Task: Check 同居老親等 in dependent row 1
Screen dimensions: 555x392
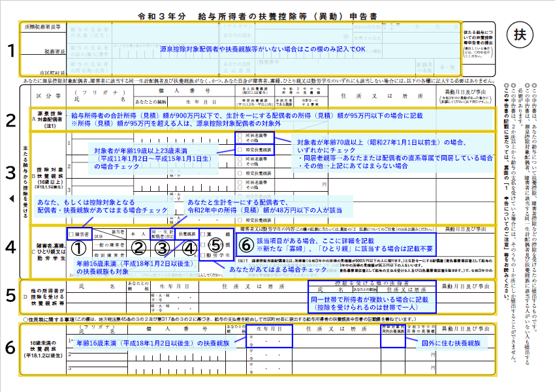Action: coord(240,136)
